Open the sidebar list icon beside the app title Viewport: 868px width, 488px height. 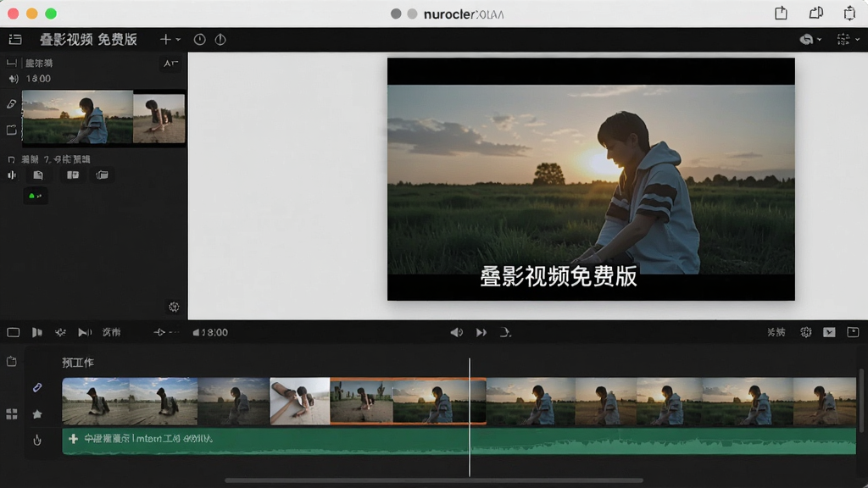click(15, 39)
